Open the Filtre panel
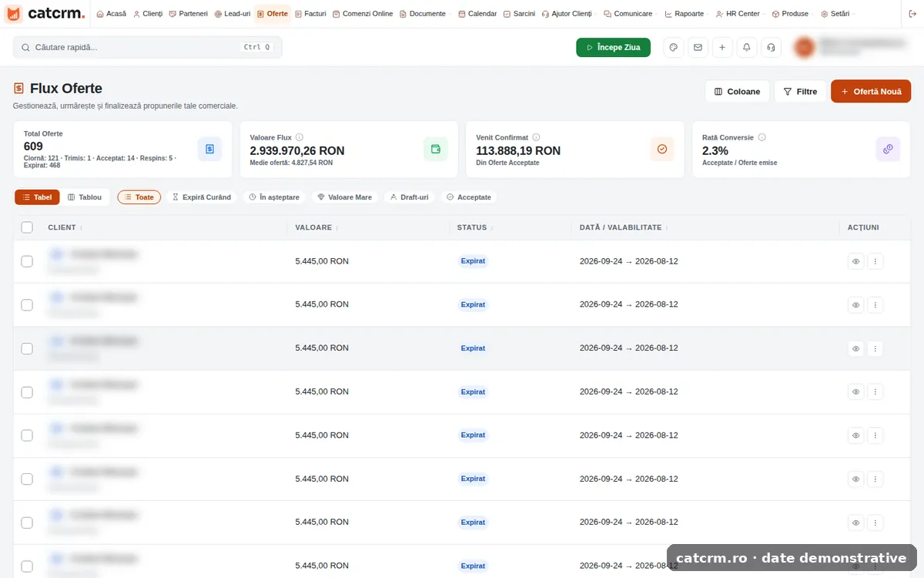This screenshot has height=578, width=924. pyautogui.click(x=800, y=92)
